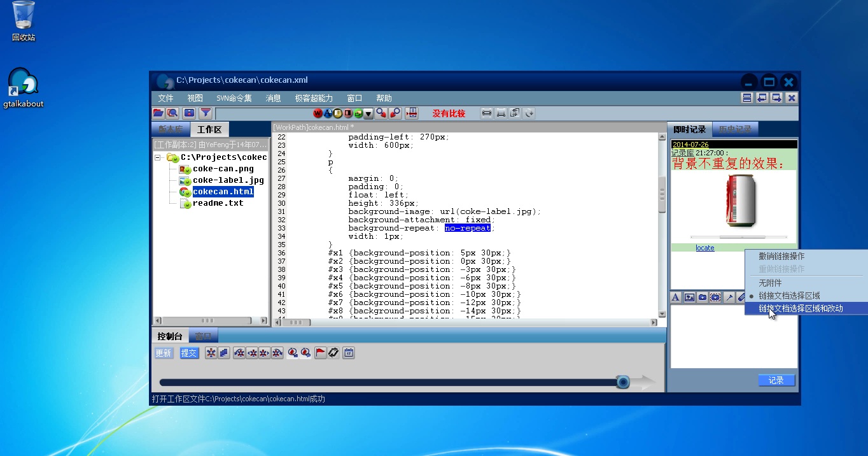Open the 视图 menu

(195, 98)
